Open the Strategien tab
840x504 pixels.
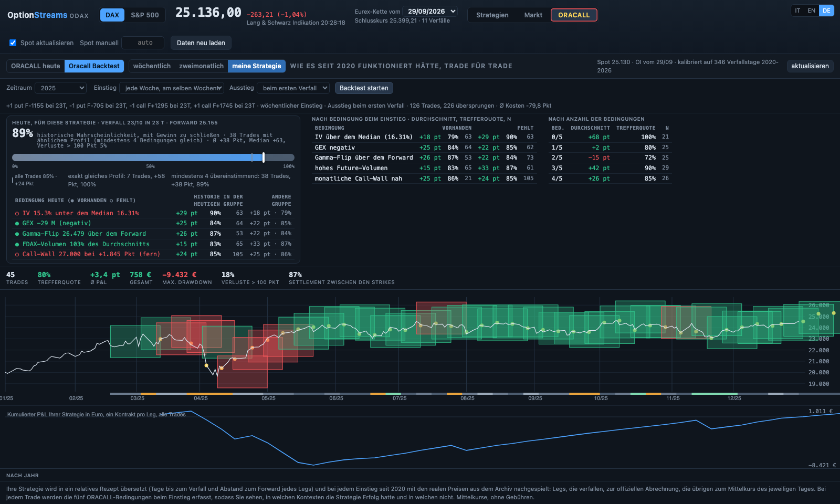(492, 15)
